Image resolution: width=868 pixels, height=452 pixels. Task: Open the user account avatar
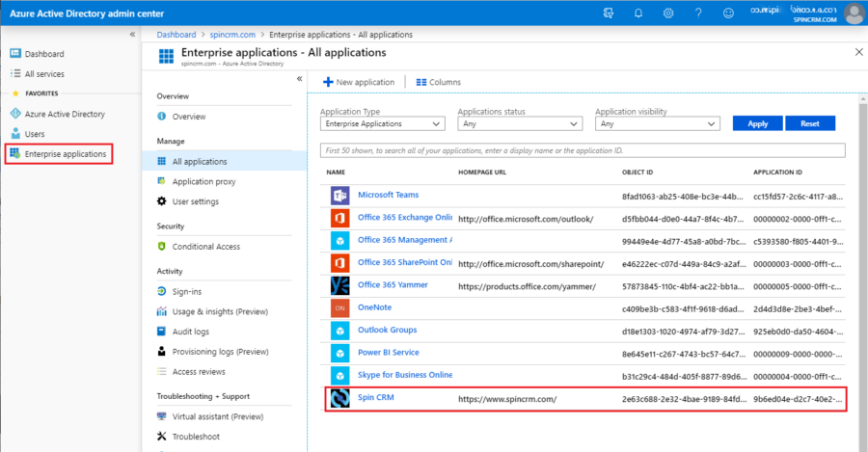pyautogui.click(x=854, y=13)
